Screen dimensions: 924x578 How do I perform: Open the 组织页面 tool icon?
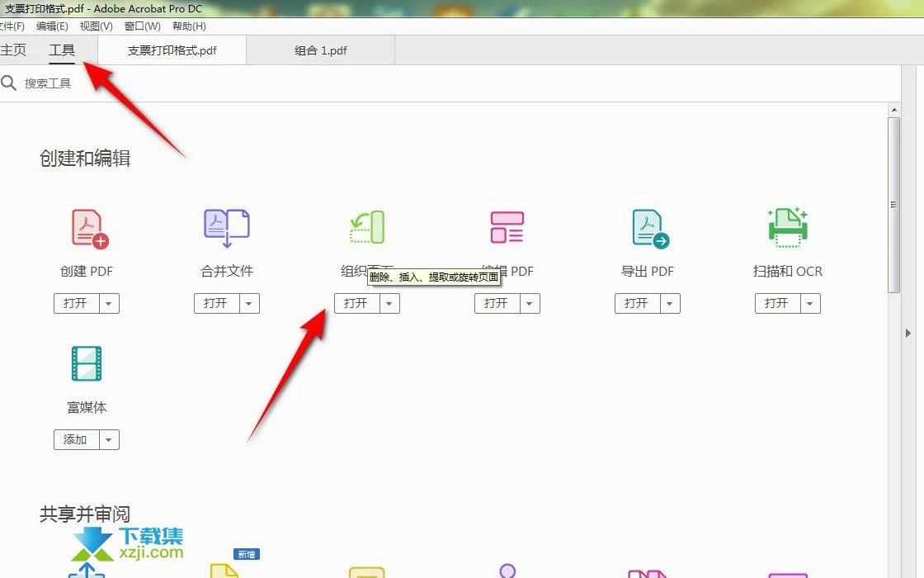[366, 227]
